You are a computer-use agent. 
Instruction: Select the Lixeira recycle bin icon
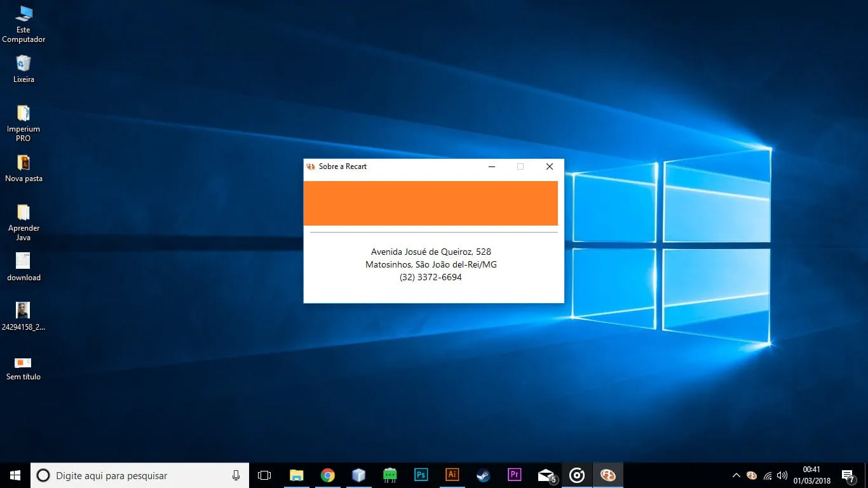click(24, 64)
